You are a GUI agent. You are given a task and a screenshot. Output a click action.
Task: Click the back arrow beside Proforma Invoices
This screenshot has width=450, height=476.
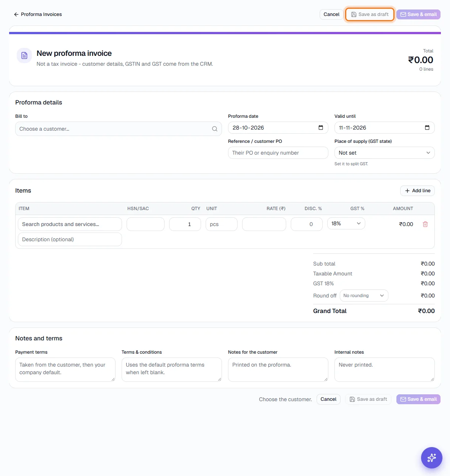click(x=16, y=14)
